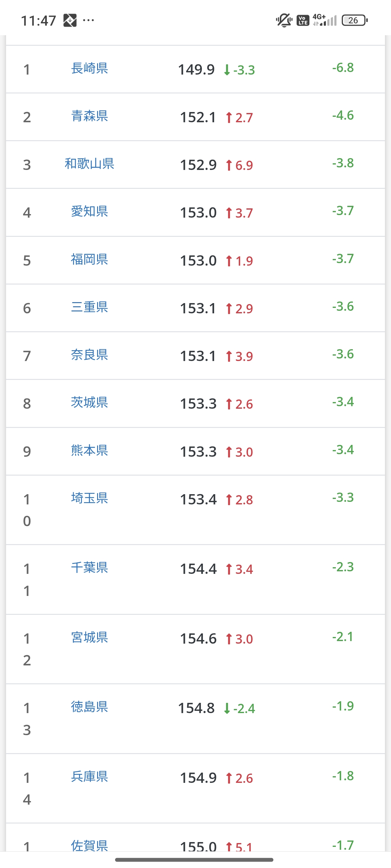391x868 pixels.
Task: Tap the green down arrow for 長崎県
Action: tap(227, 70)
